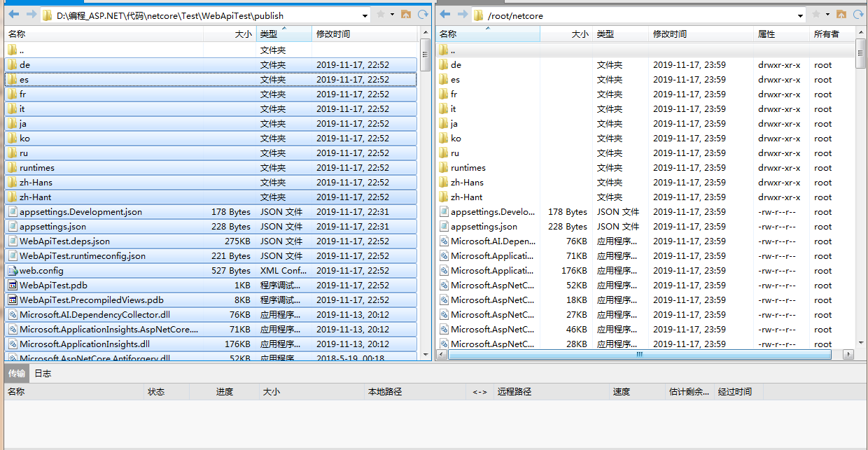Viewport: 868px width, 450px height.
Task: Click the local appsettings.json file icon
Action: (x=13, y=227)
